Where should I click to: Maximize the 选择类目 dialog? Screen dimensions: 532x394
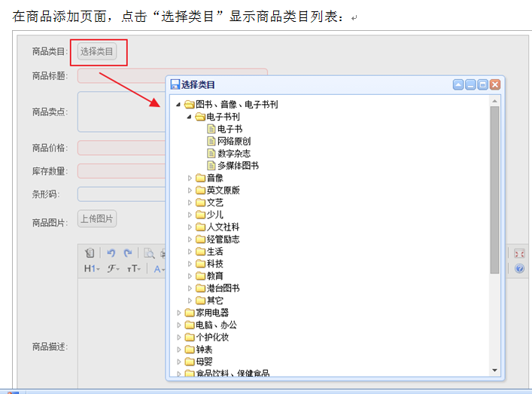pyautogui.click(x=483, y=84)
